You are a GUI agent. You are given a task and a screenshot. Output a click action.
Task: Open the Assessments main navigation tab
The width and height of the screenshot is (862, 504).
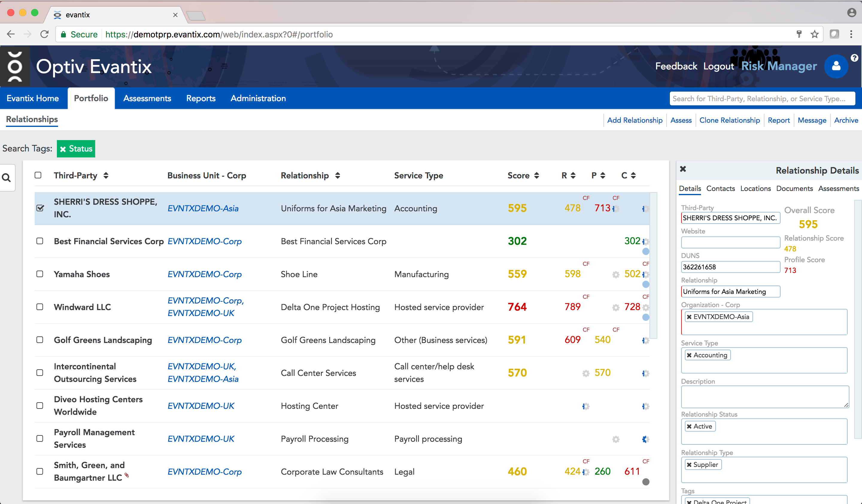pos(147,98)
